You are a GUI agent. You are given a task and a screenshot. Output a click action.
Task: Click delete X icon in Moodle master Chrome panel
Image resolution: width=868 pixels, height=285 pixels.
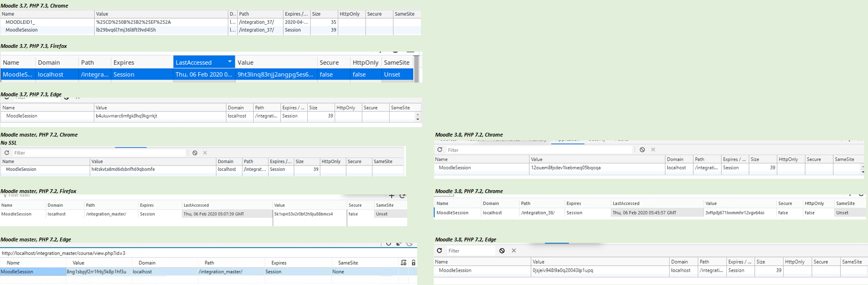205,153
